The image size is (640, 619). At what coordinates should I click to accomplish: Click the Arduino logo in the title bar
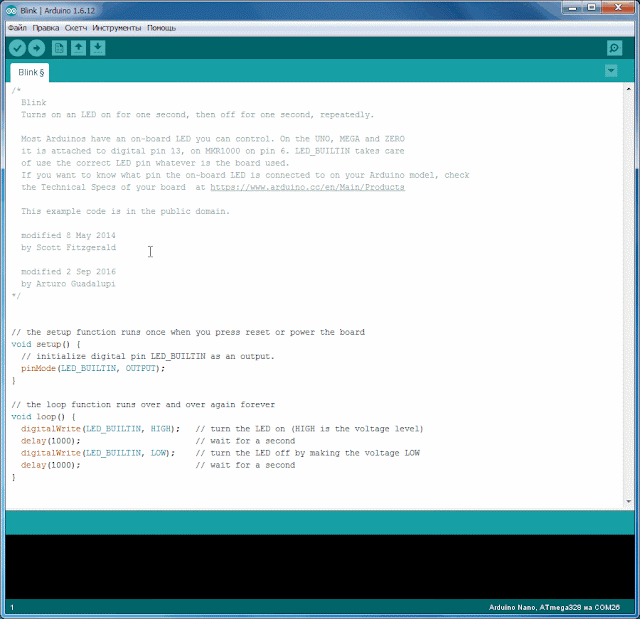11,11
